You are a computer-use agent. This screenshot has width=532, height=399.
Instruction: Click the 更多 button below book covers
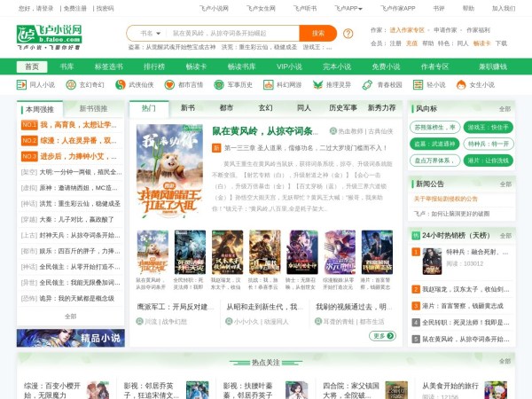tap(382, 336)
